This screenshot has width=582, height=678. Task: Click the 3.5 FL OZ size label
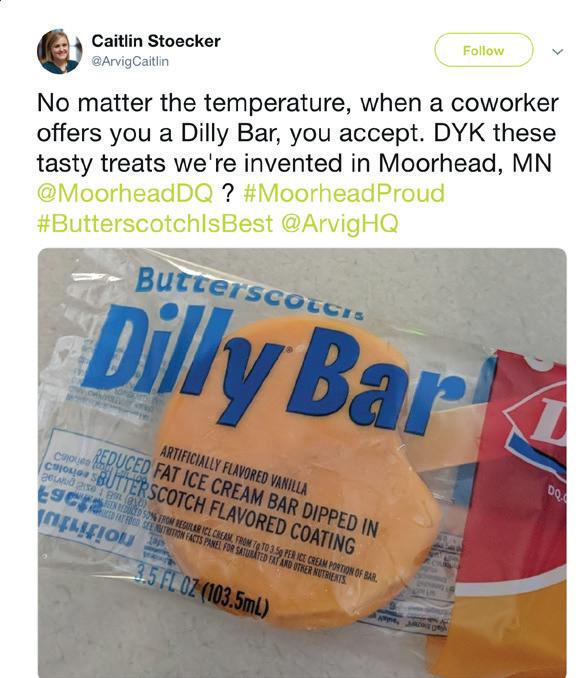pyautogui.click(x=201, y=590)
